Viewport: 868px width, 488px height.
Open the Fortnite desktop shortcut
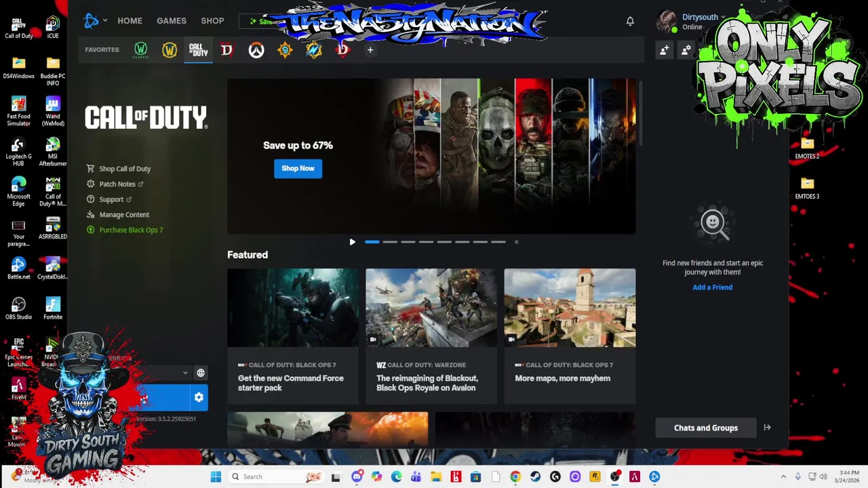point(53,308)
